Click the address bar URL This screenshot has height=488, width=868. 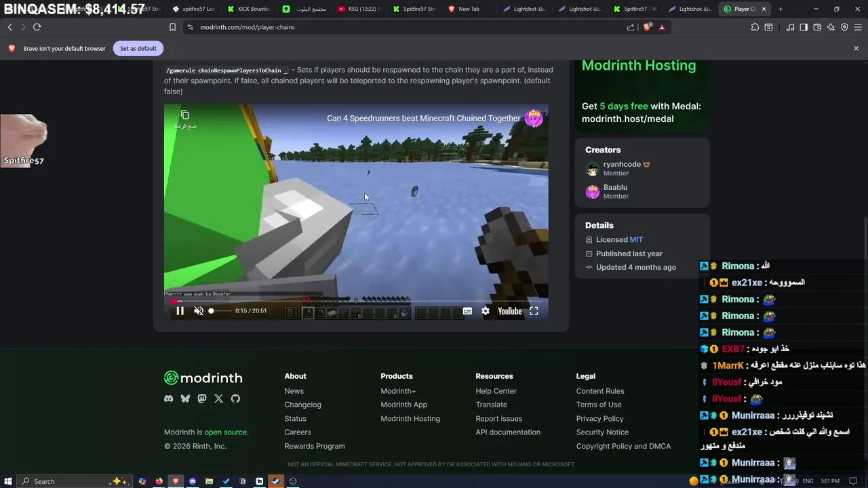pyautogui.click(x=248, y=27)
